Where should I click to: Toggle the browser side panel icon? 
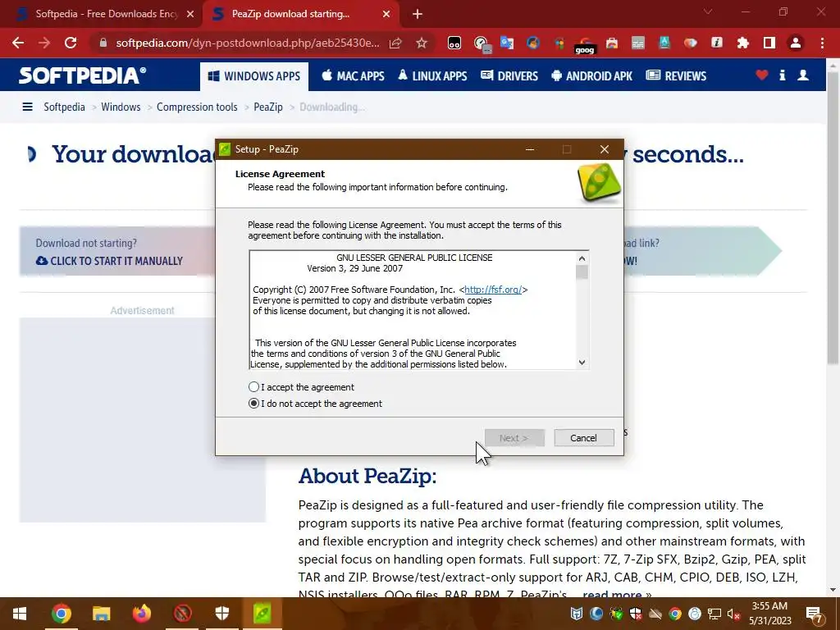click(x=769, y=43)
